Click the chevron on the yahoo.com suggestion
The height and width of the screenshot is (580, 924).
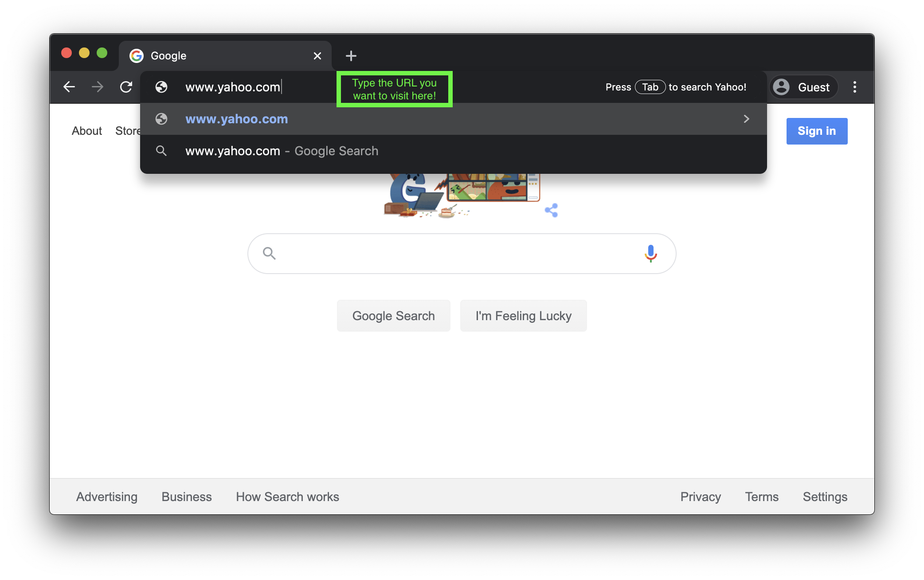(x=747, y=119)
